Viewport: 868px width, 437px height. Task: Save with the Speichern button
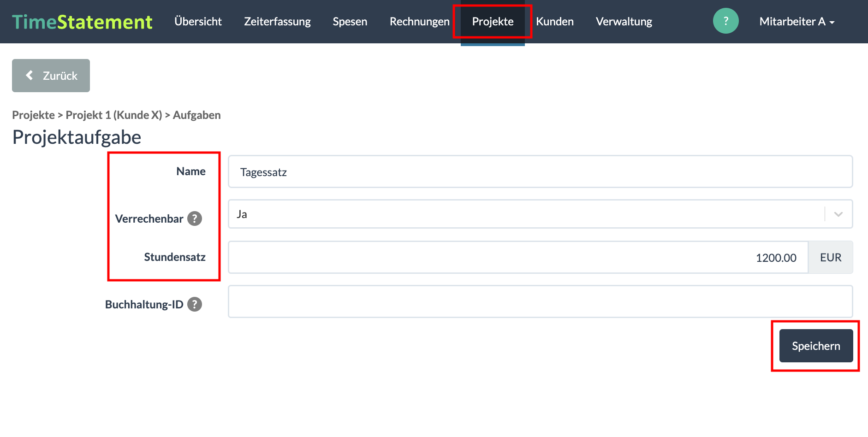(816, 346)
